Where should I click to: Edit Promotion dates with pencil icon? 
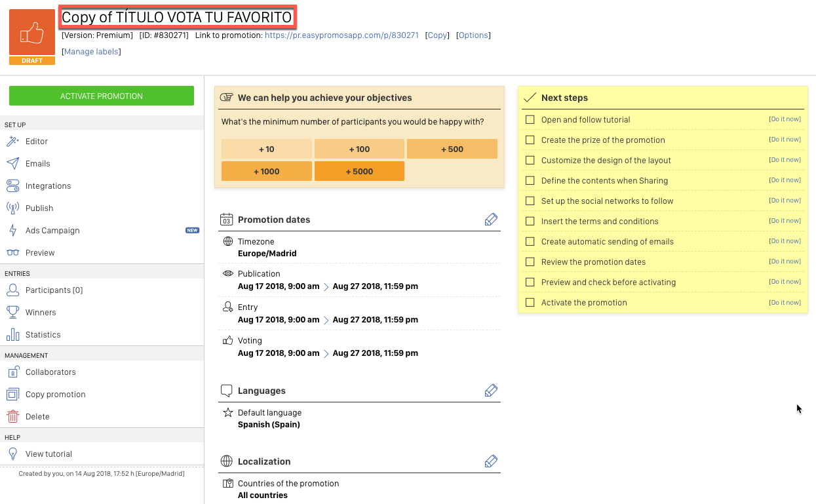coord(491,220)
